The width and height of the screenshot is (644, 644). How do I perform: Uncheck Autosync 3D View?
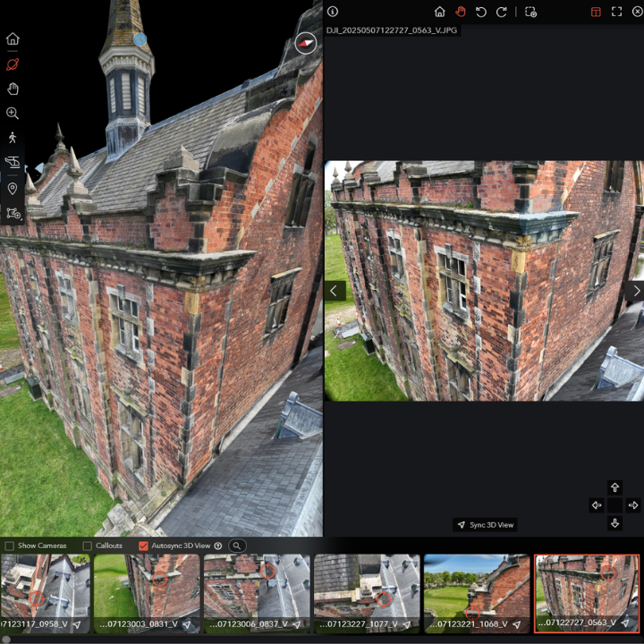click(143, 546)
